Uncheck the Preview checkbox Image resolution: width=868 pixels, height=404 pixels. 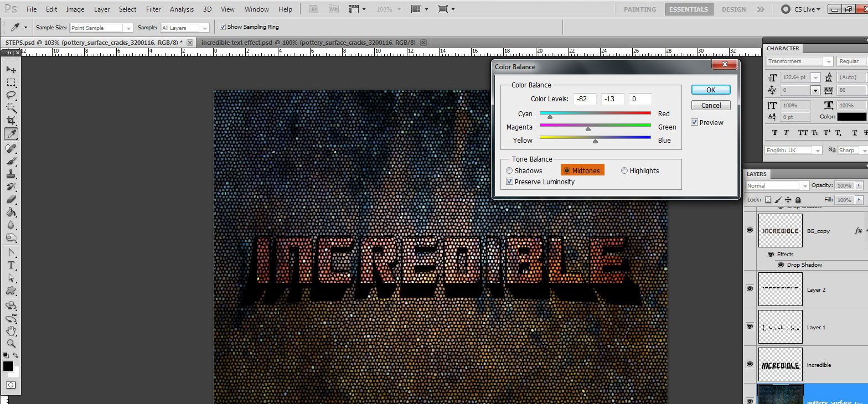click(x=695, y=123)
